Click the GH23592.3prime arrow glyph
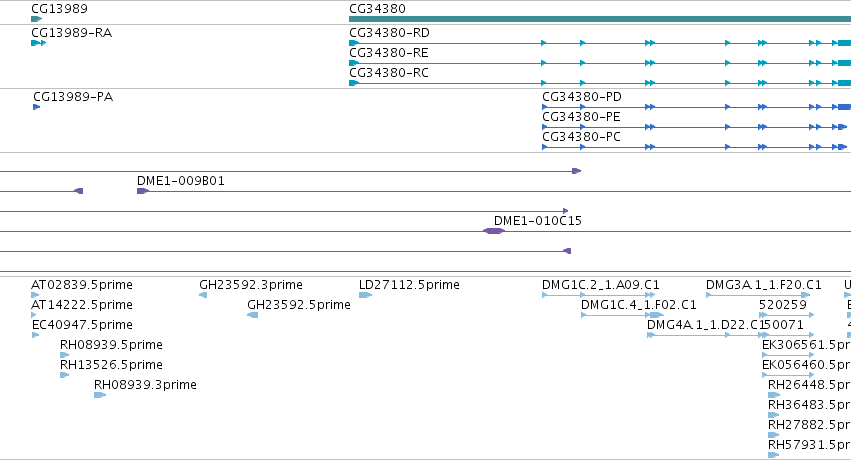Image resolution: width=851 pixels, height=460 pixels. [x=203, y=295]
